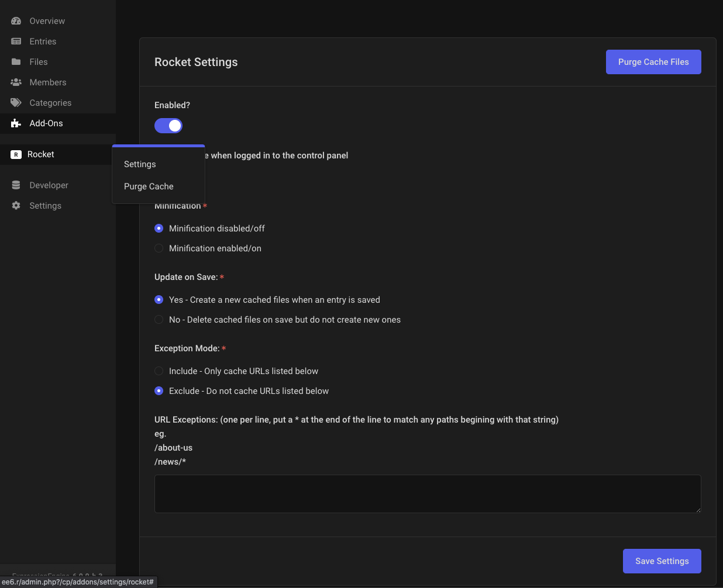Click the Rocket "R" badge icon
The height and width of the screenshot is (588, 723).
[16, 154]
